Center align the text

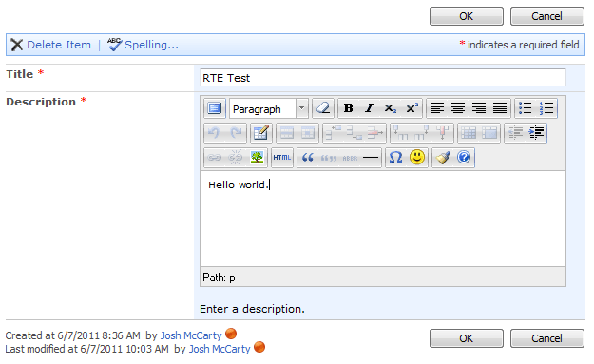pyautogui.click(x=458, y=108)
